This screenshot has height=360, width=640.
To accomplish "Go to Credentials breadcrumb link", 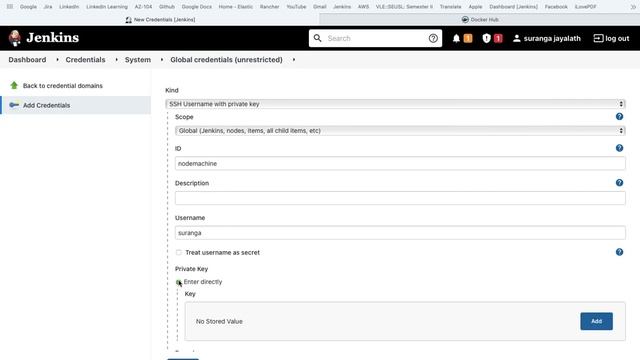I will tap(85, 60).
